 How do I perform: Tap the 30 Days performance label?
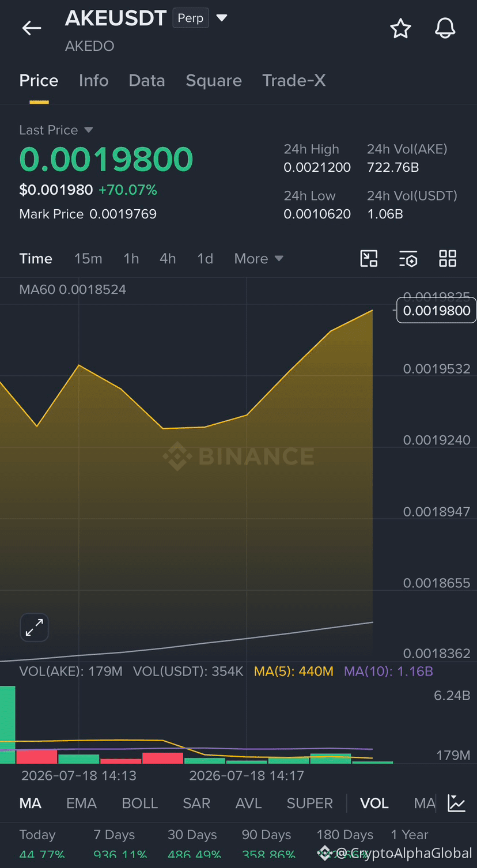192,835
